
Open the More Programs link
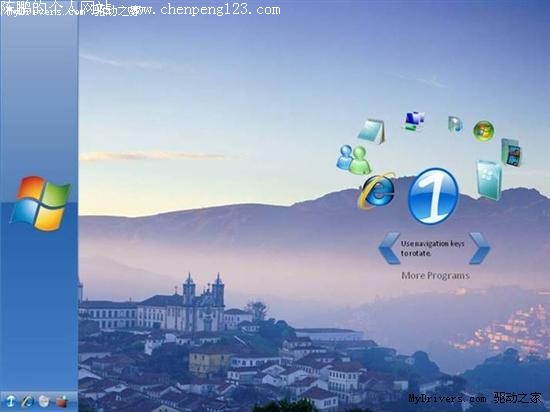tap(435, 276)
